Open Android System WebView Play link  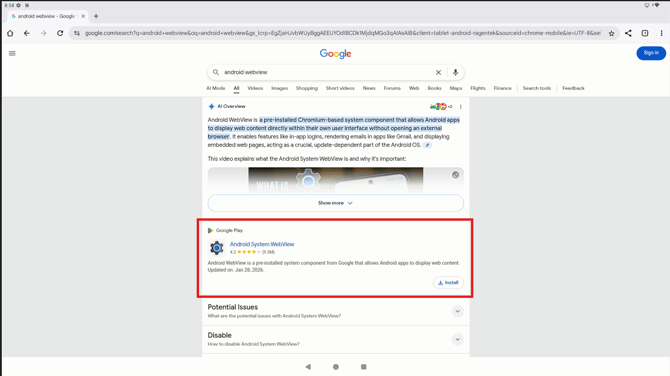262,244
